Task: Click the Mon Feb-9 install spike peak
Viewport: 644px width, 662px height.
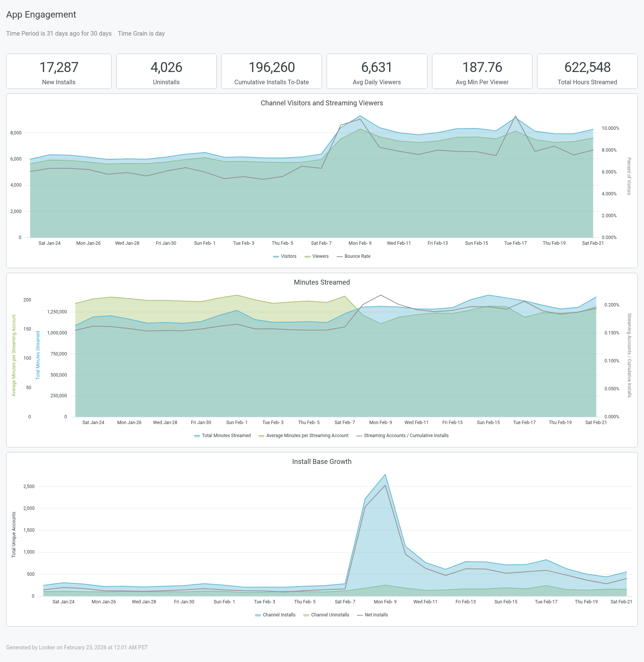Action: click(x=385, y=475)
